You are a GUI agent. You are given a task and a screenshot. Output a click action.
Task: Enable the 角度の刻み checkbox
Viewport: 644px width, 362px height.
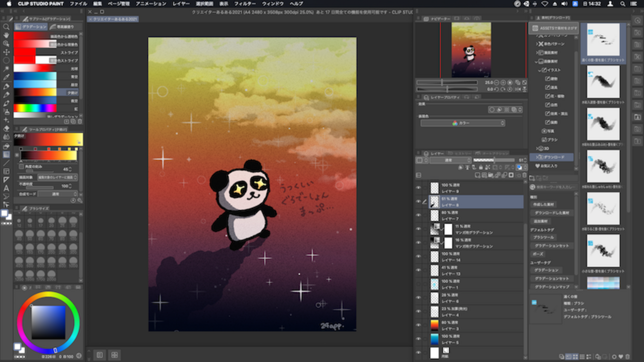point(21,167)
